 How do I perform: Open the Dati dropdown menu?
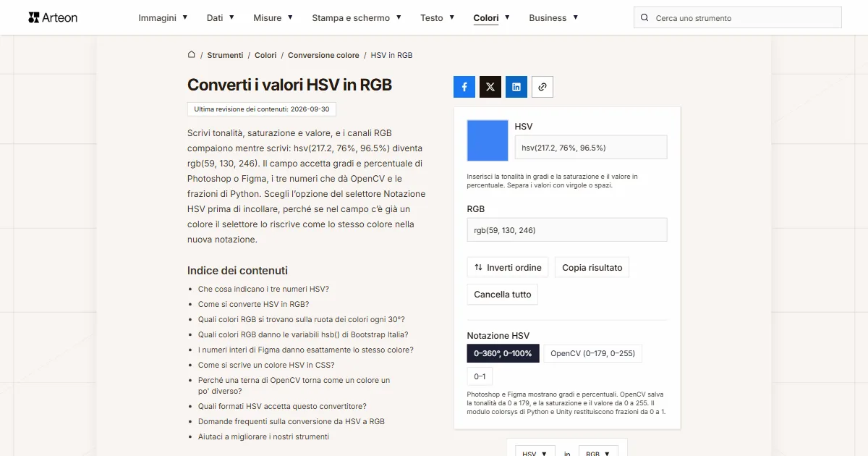[220, 18]
